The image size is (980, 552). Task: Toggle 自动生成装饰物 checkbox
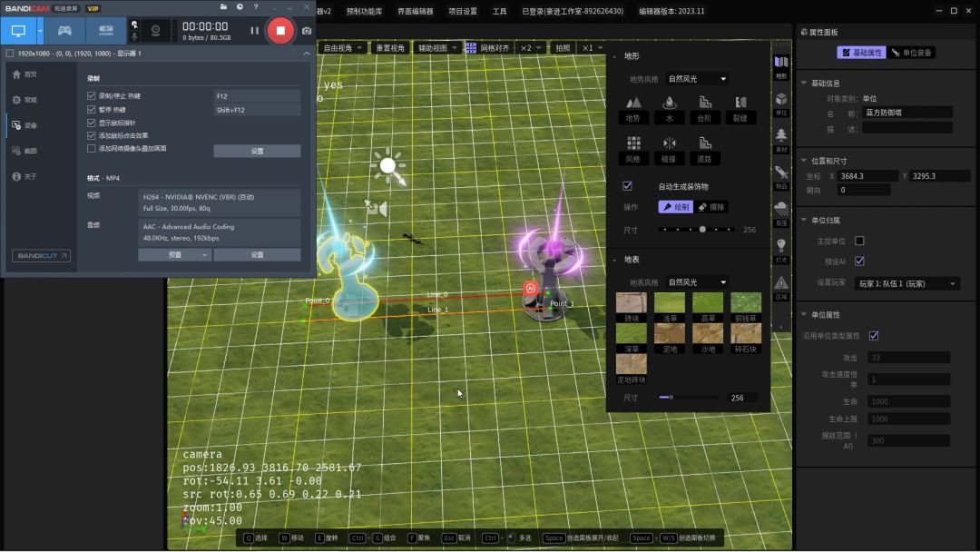pyautogui.click(x=627, y=186)
